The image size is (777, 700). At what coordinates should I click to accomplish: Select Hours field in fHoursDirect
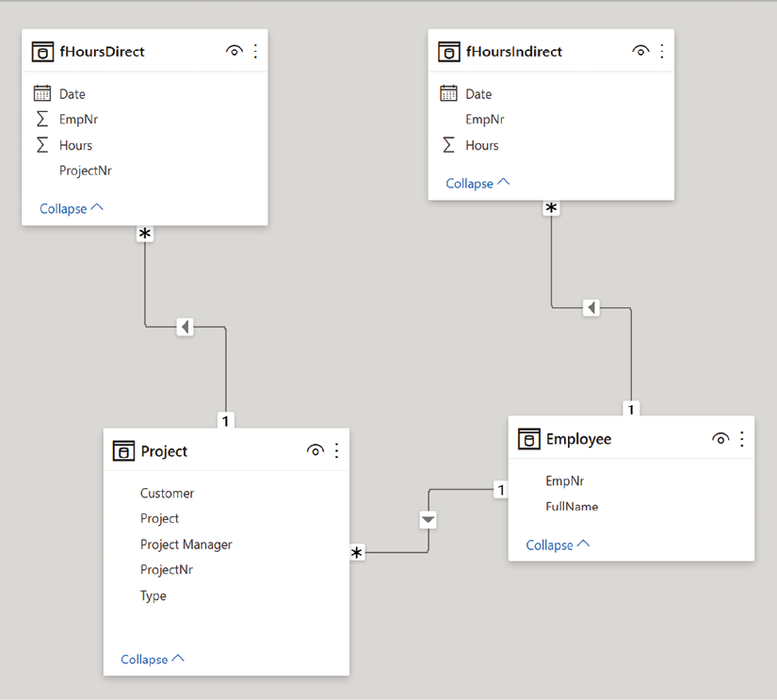(x=76, y=145)
